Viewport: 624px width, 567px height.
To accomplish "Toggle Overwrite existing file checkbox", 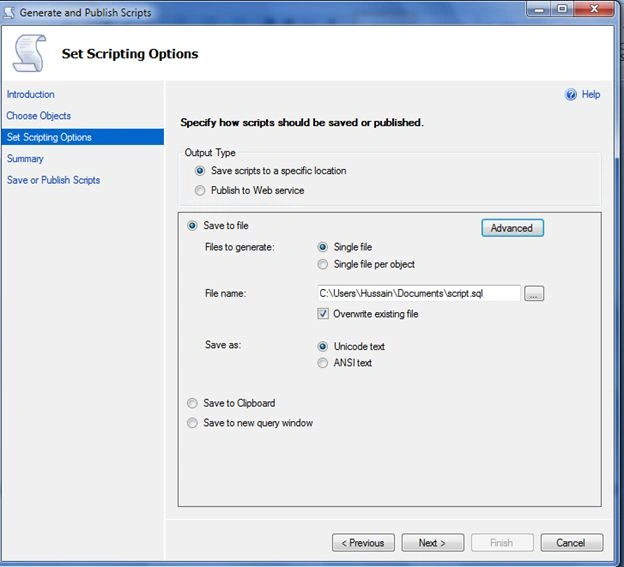I will 323,314.
